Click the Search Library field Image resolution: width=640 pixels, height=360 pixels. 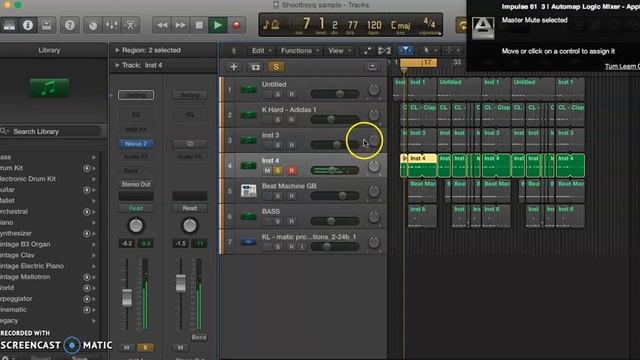(51, 131)
